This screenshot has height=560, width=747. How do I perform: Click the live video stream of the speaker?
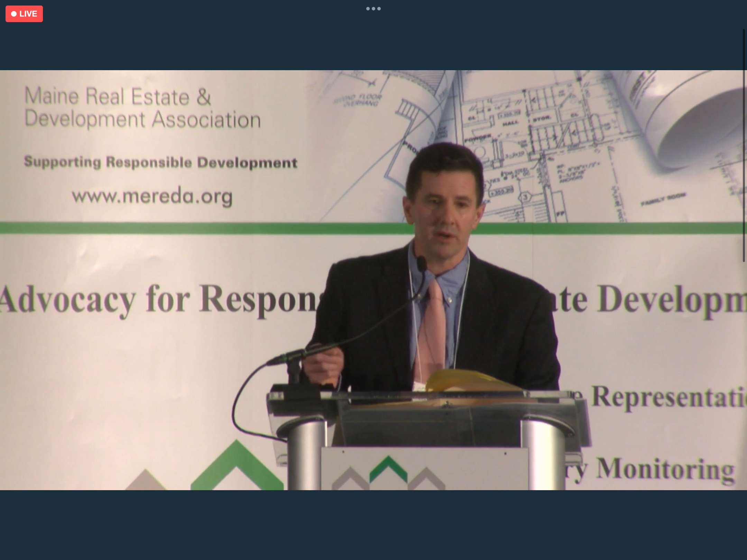pos(373,280)
